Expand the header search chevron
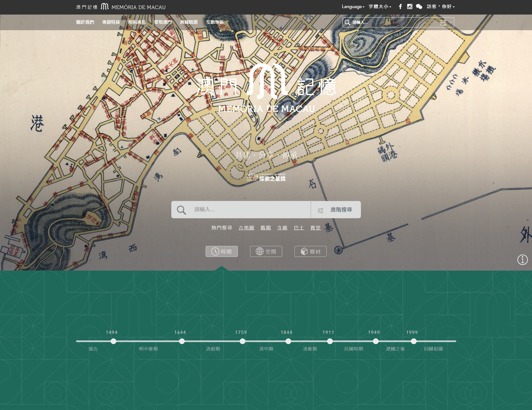Viewport: 532px width, 410px height. pos(451,22)
